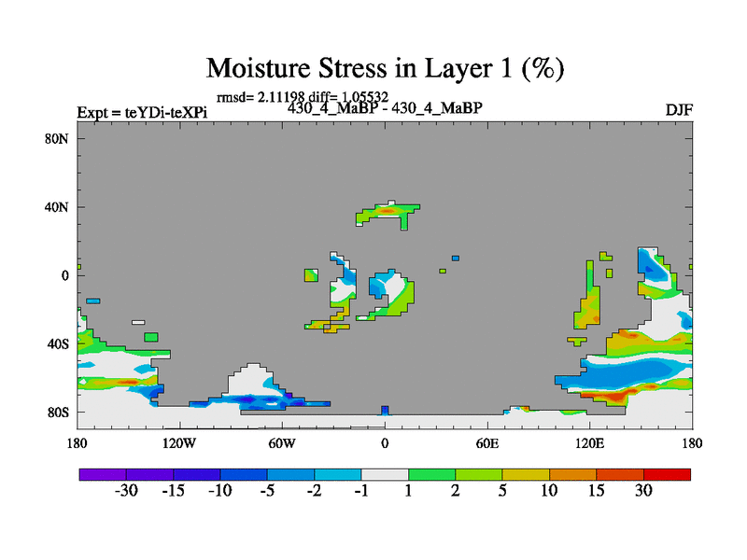
Task: Click the -15 colorbar tick label
Action: 173,492
